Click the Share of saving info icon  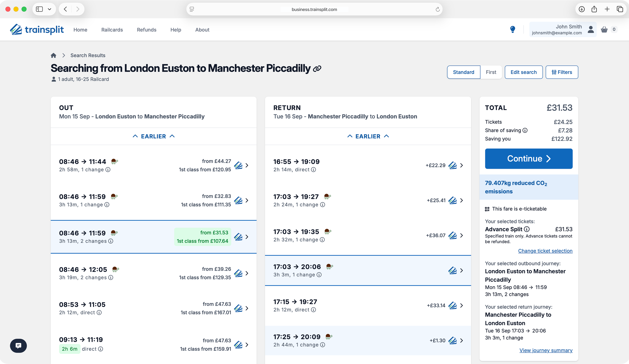click(x=525, y=130)
